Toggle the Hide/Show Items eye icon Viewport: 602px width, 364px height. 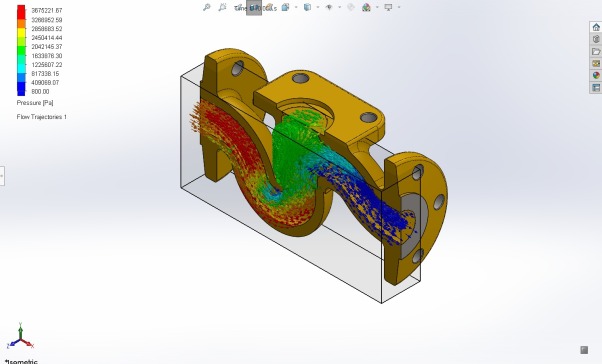pos(329,7)
